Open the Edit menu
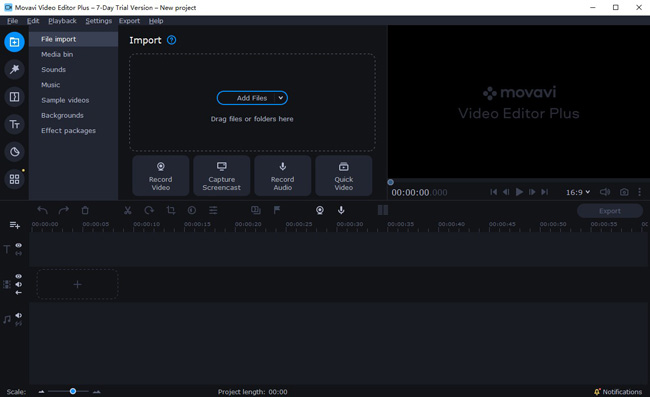 point(33,21)
